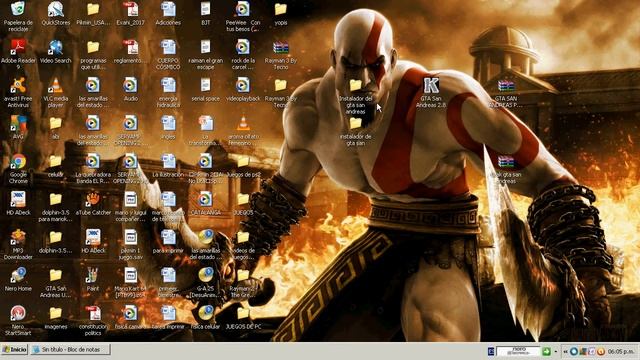Launch the GTA San Andreas 2.8 shortcut
Image resolution: width=640 pixels, height=360 pixels.
click(431, 92)
